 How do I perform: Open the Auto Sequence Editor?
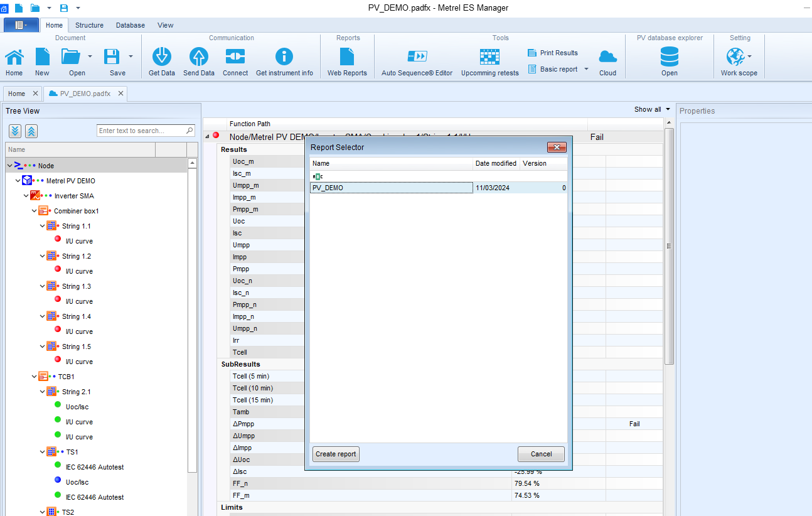point(417,57)
